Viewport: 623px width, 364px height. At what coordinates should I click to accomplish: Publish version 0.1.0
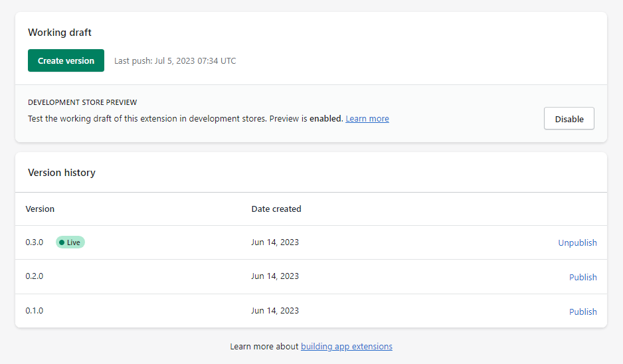582,312
